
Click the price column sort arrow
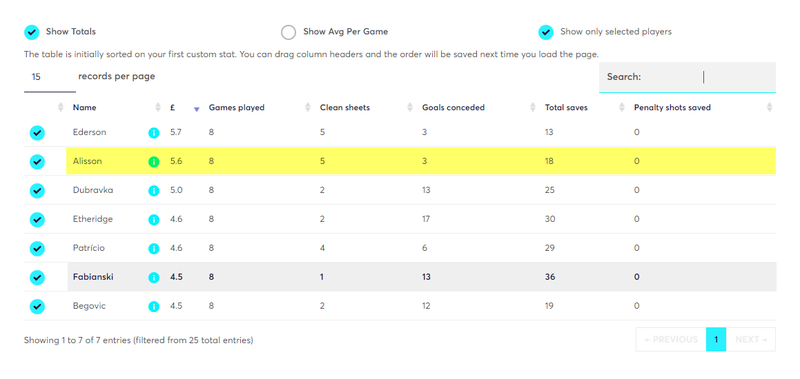196,108
